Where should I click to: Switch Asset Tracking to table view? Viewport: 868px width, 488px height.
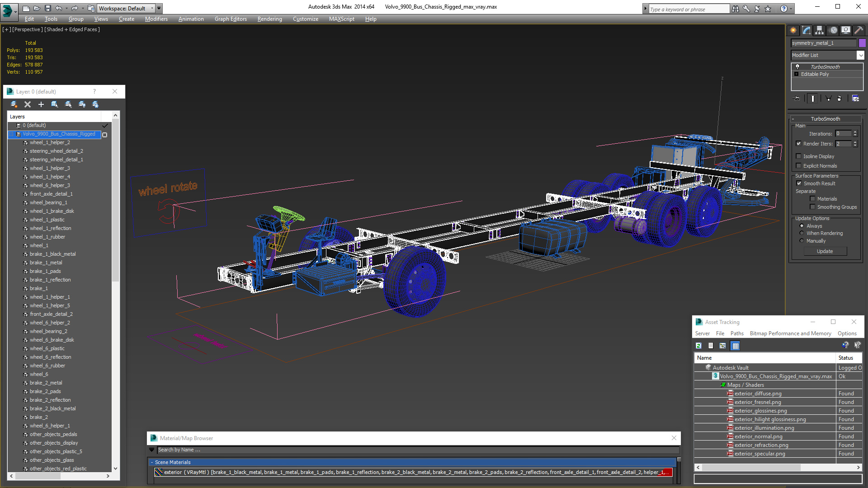736,346
